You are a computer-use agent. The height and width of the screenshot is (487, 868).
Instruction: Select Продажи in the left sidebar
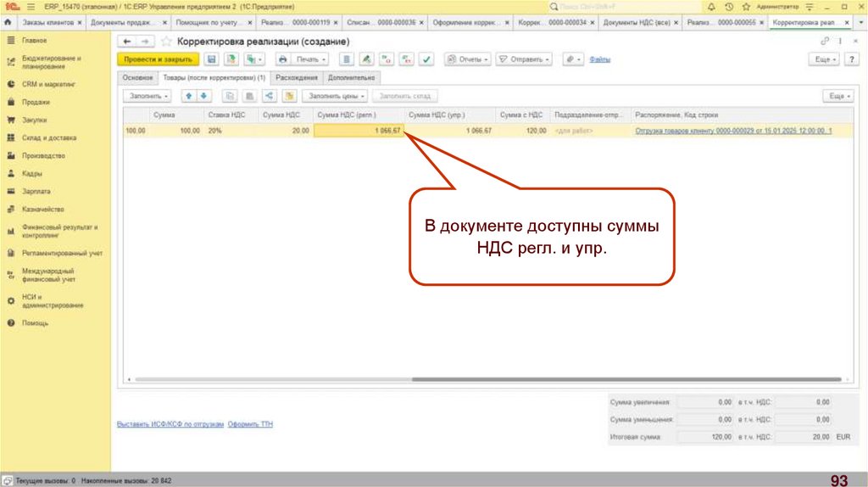[35, 102]
